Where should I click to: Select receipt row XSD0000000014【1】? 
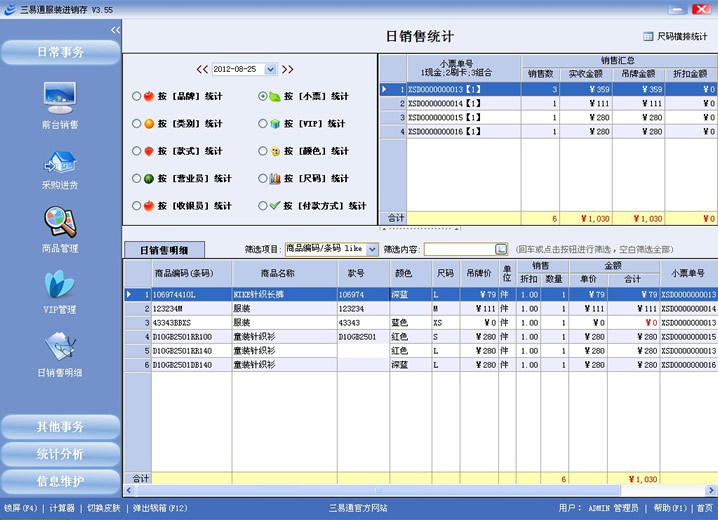(548, 103)
